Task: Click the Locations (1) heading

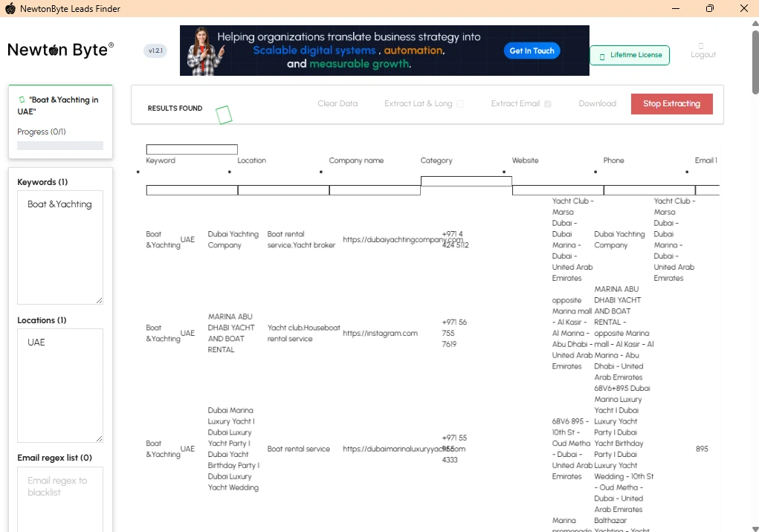Action: [42, 321]
